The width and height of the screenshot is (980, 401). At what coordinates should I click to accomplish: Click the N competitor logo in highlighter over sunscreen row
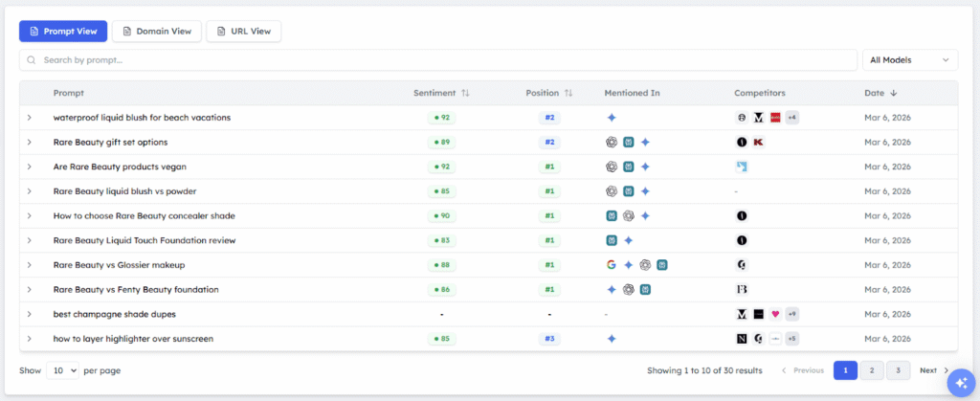[742, 339]
